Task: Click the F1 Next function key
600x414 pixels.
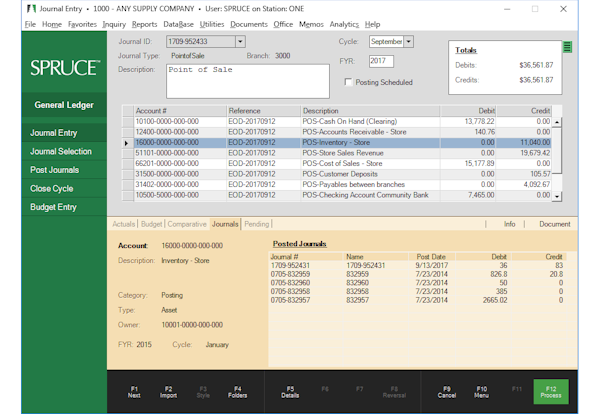Action: point(134,392)
